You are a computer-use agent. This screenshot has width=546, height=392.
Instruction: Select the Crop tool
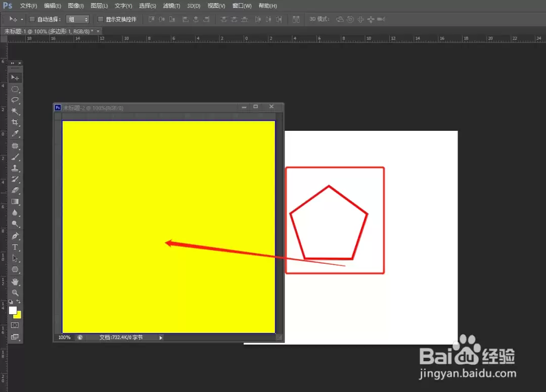(x=15, y=122)
